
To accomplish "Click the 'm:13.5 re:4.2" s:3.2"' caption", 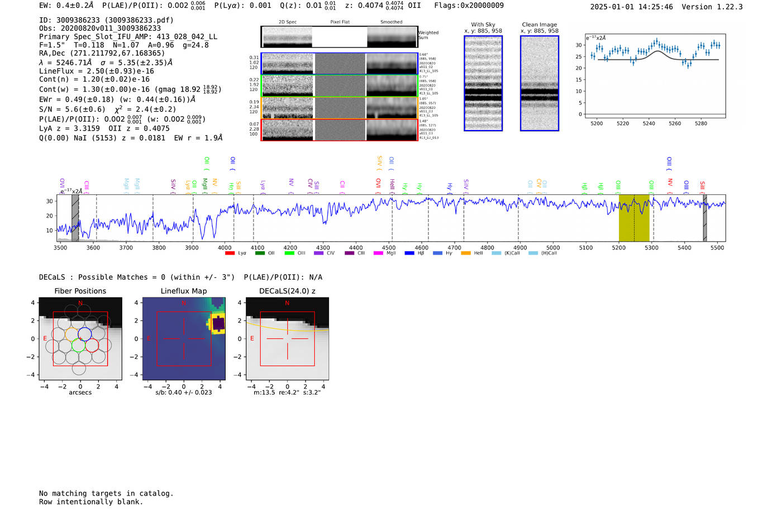I will (x=287, y=392).
